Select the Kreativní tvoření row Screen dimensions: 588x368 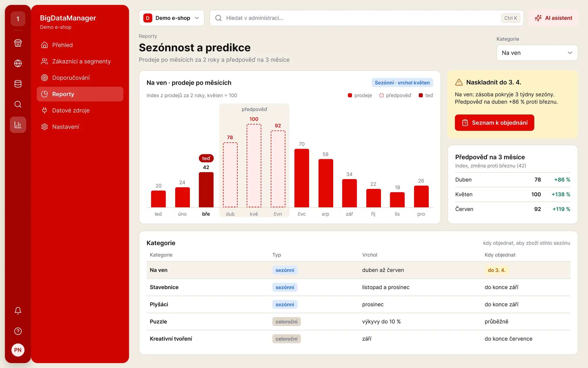(358, 339)
